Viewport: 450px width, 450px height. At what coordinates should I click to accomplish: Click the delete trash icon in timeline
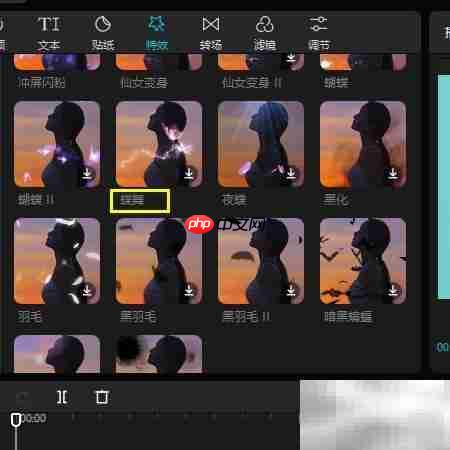click(102, 397)
